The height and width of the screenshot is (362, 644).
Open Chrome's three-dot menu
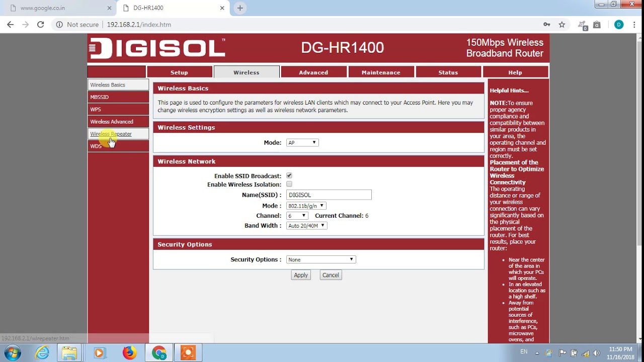634,25
